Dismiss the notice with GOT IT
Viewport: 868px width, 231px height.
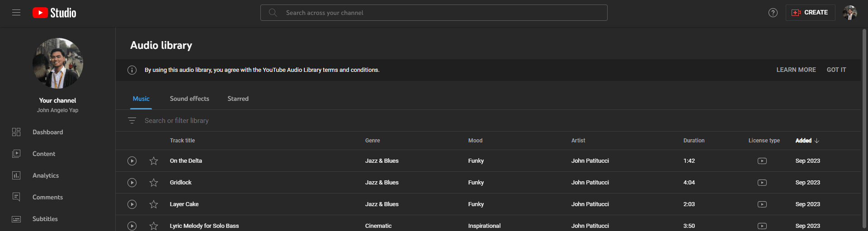[x=836, y=70]
